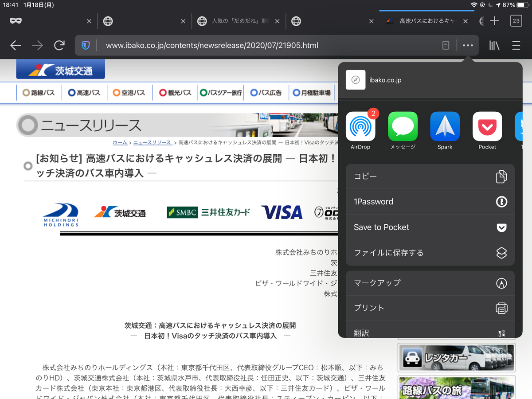Click the 茨城交通 header logo

[x=61, y=70]
